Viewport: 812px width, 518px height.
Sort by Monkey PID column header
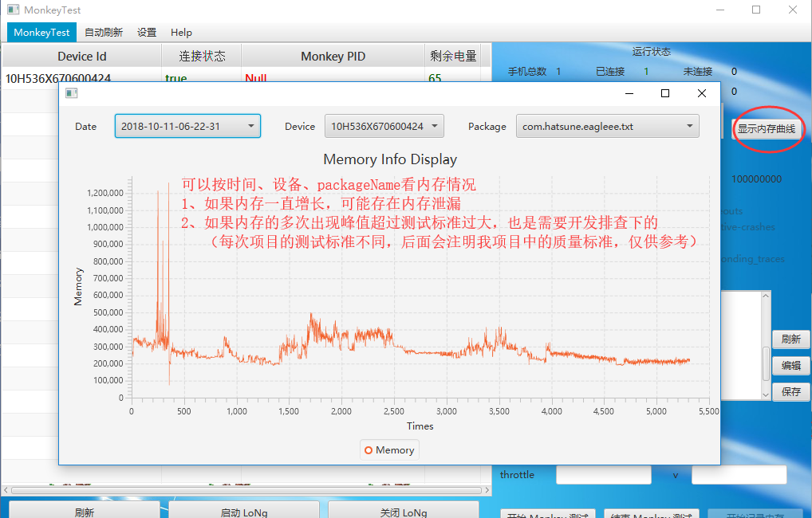click(x=333, y=56)
